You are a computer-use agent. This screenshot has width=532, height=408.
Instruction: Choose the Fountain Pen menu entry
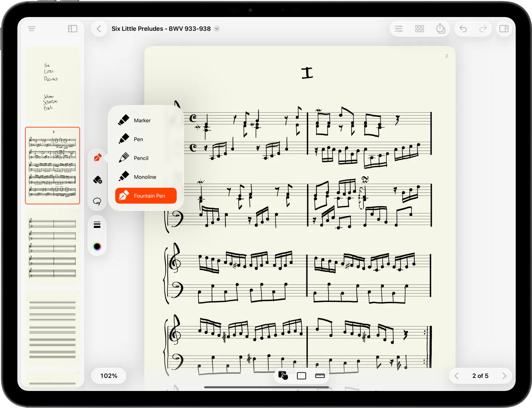(x=146, y=196)
